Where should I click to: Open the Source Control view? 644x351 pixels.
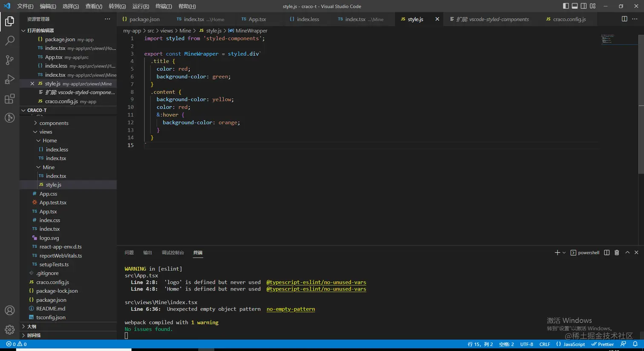[x=9, y=60]
